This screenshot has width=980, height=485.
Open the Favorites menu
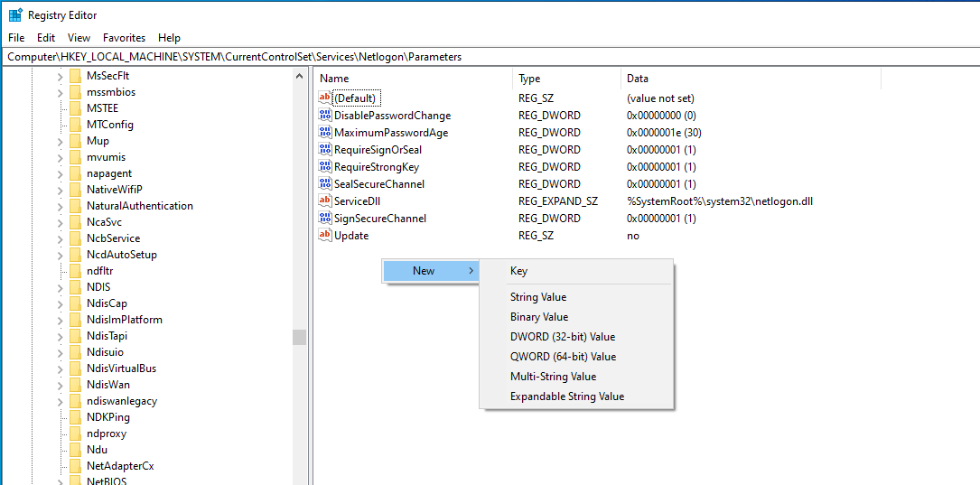pos(125,38)
